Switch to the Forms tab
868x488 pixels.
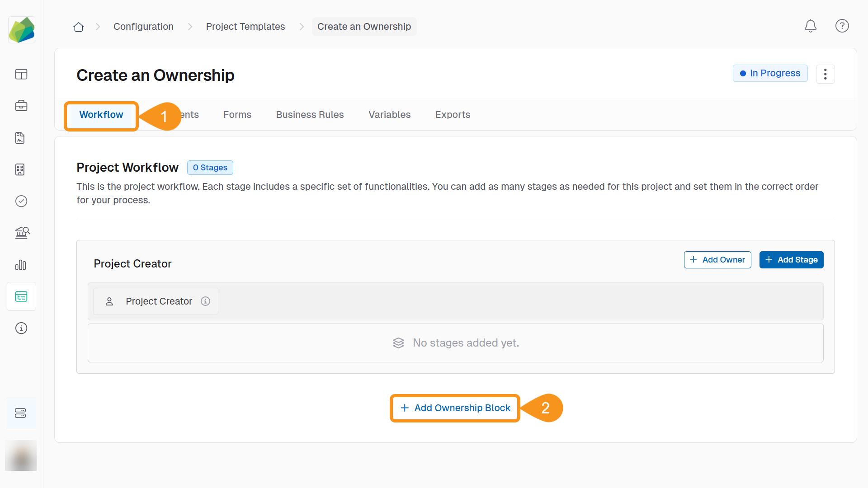click(x=237, y=115)
